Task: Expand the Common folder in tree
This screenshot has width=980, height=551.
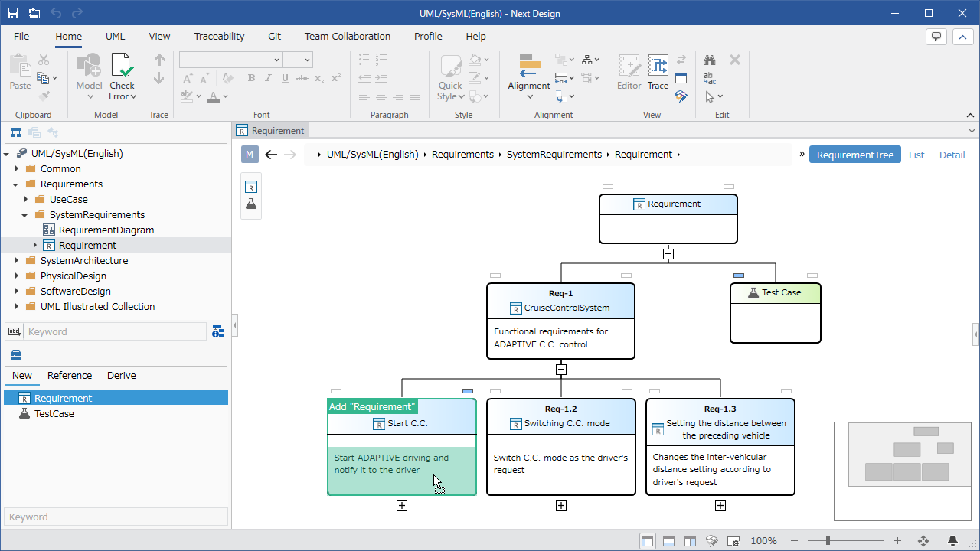Action: click(16, 168)
